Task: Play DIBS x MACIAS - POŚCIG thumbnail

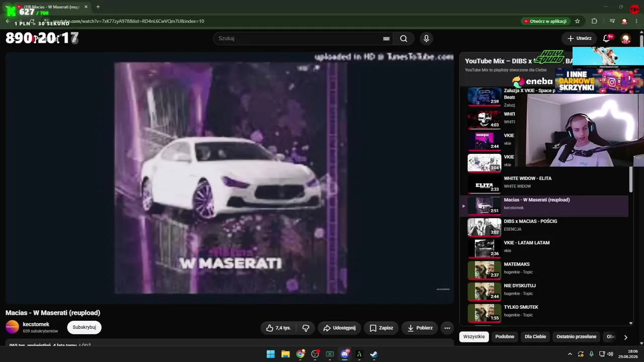Action: [x=485, y=227]
